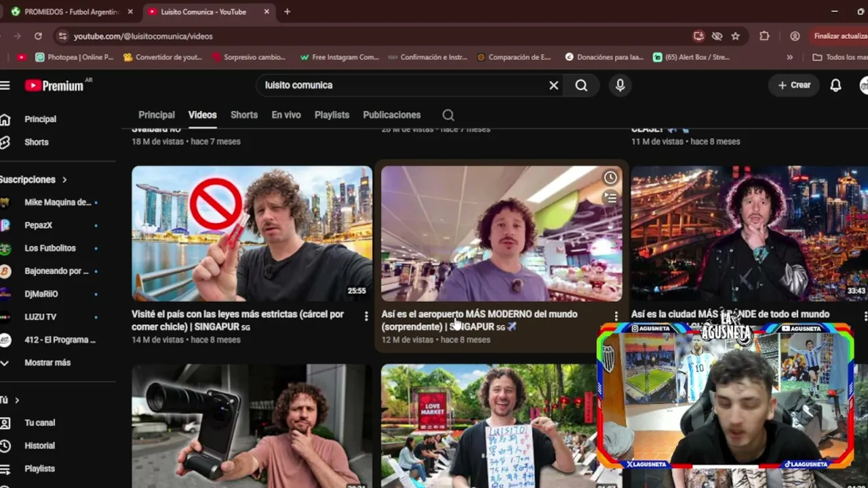Open the Comparación de E... bookmark
Screen dimensions: 868x488
click(x=514, y=58)
